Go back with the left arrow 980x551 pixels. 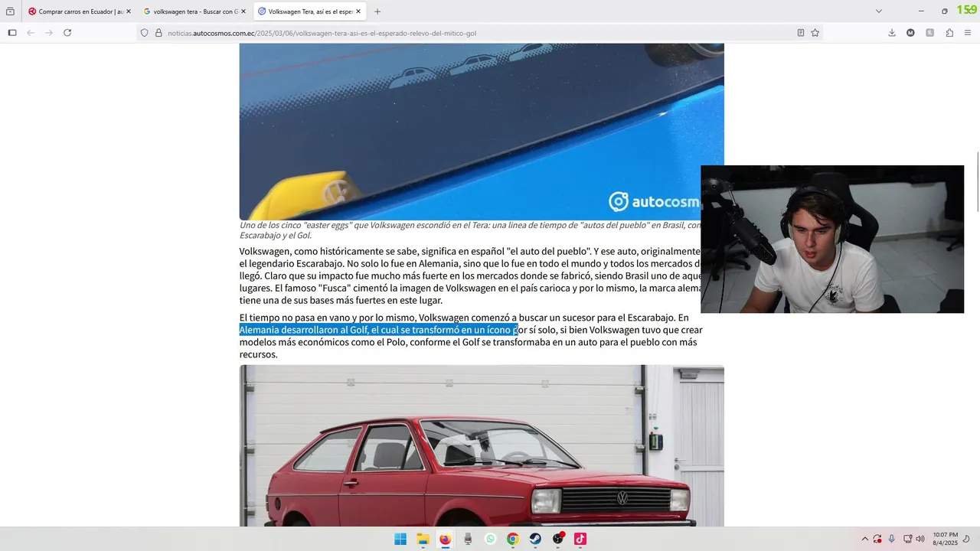(31, 33)
